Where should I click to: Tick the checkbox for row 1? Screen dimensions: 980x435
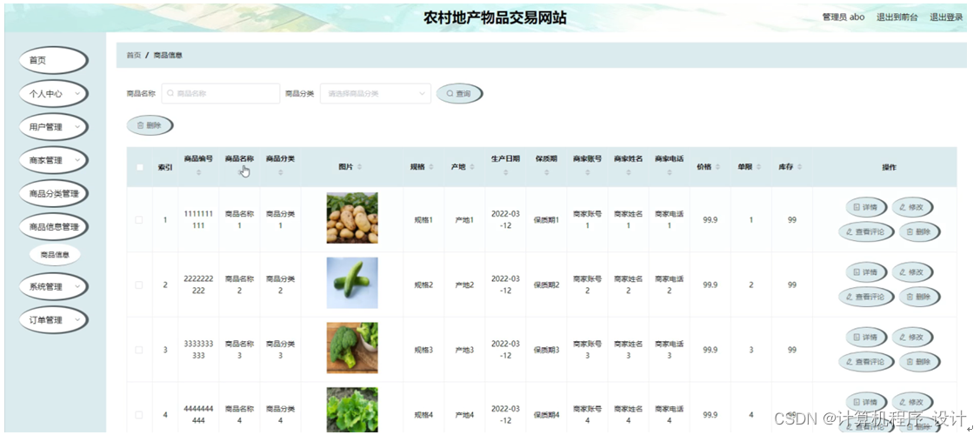pos(139,219)
